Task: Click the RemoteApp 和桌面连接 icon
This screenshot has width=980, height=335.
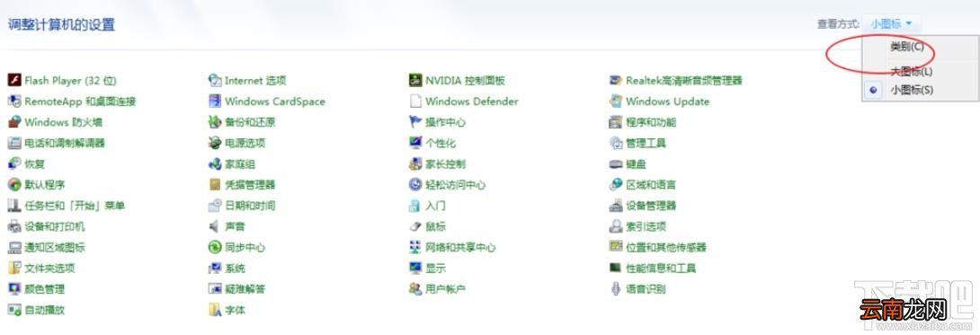Action: click(x=14, y=101)
